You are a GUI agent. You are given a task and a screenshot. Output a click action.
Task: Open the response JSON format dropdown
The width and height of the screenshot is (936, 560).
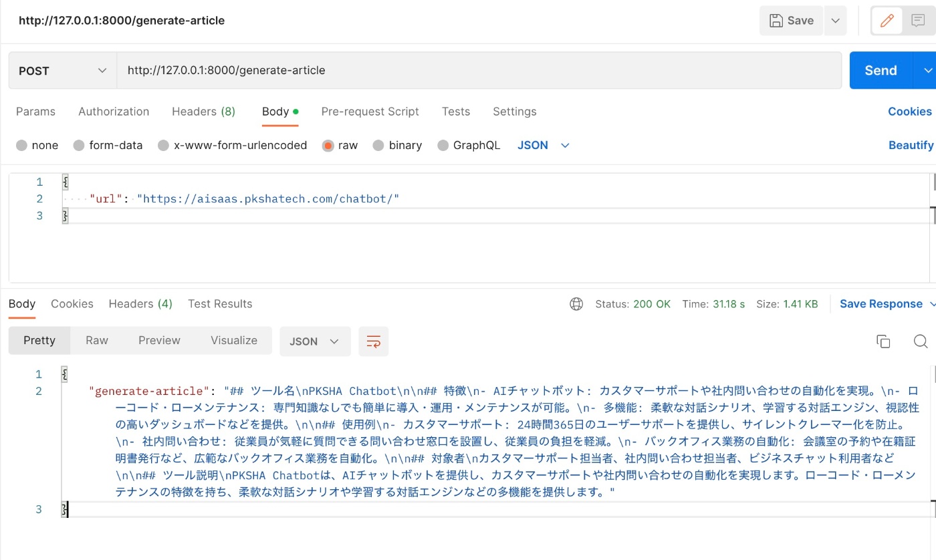point(315,341)
